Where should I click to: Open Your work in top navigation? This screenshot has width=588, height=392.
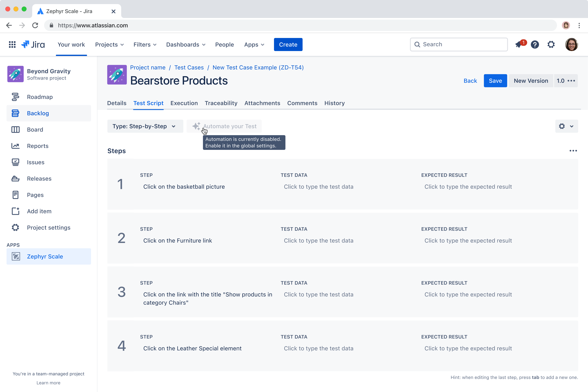point(71,45)
